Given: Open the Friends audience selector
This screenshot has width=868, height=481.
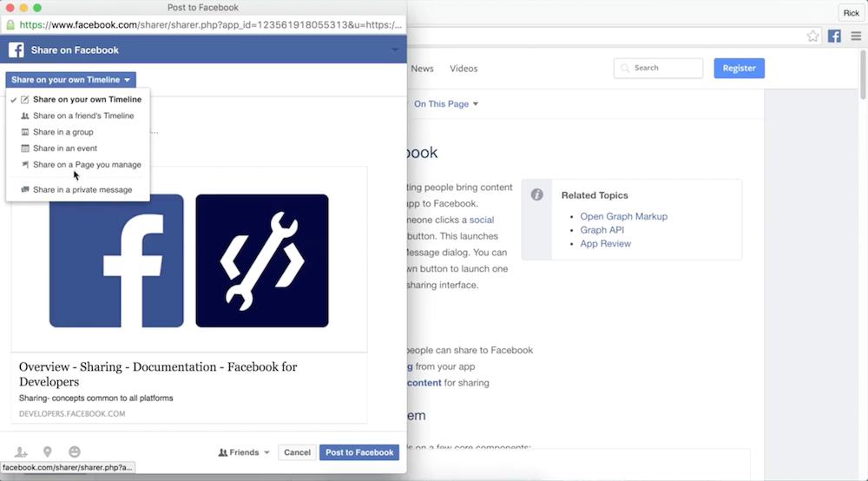Looking at the screenshot, I should (244, 452).
